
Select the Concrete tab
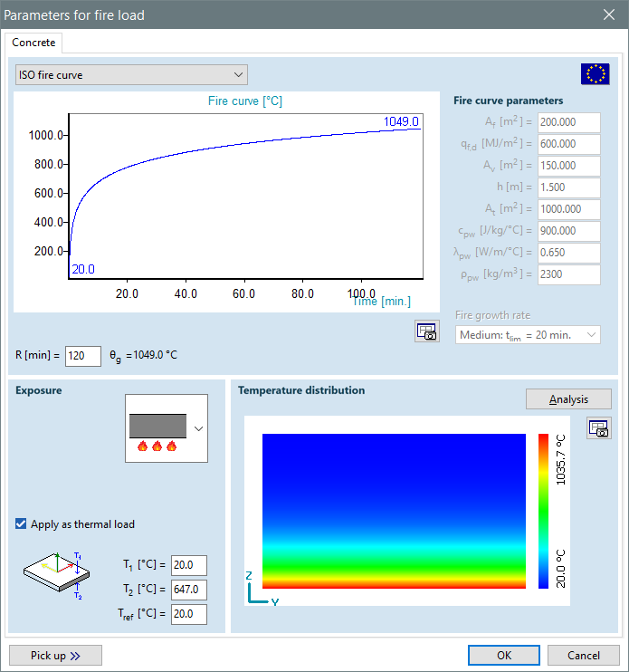pyautogui.click(x=33, y=43)
